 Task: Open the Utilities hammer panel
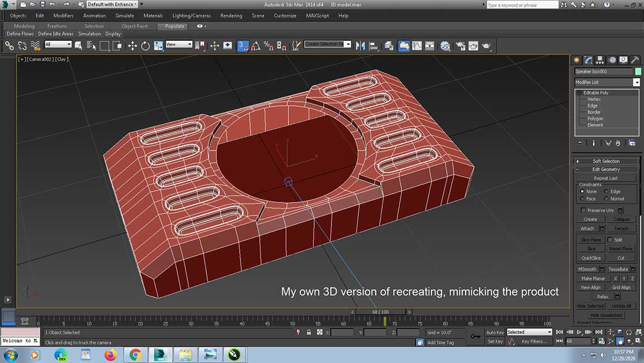(636, 60)
